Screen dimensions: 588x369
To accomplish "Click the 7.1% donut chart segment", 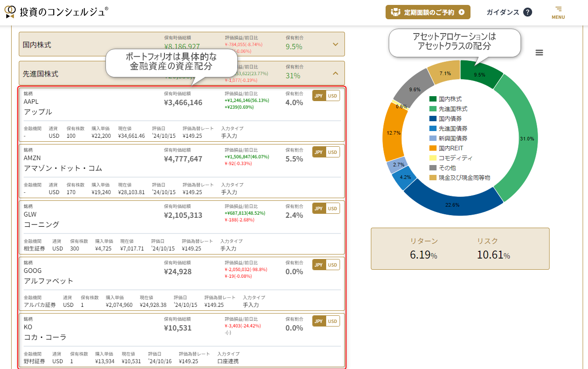I will pyautogui.click(x=445, y=73).
